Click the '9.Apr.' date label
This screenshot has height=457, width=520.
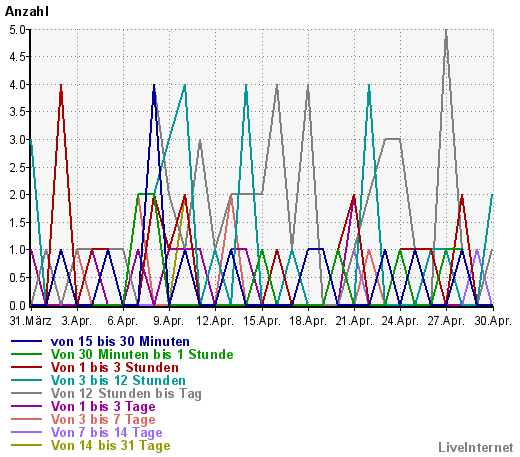(169, 321)
